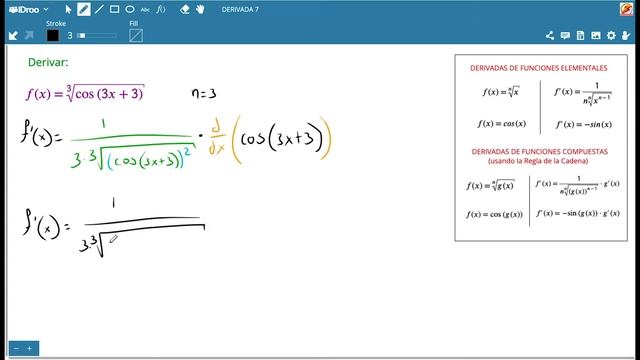Open the Fill color swatch
The image size is (640, 360).
pyautogui.click(x=136, y=36)
